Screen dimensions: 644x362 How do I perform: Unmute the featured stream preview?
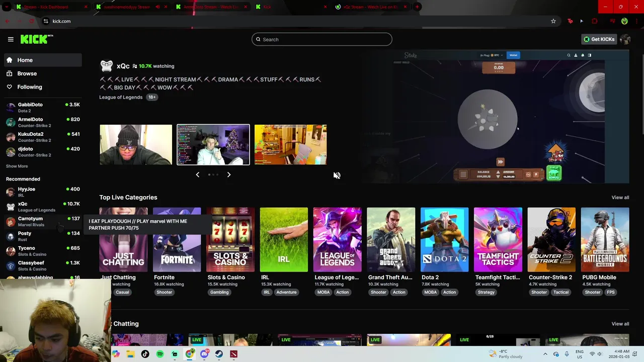click(337, 175)
